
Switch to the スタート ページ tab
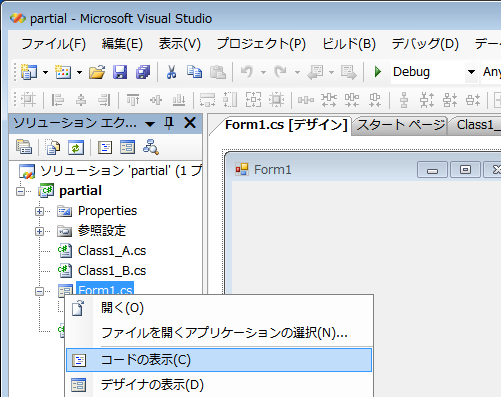401,125
